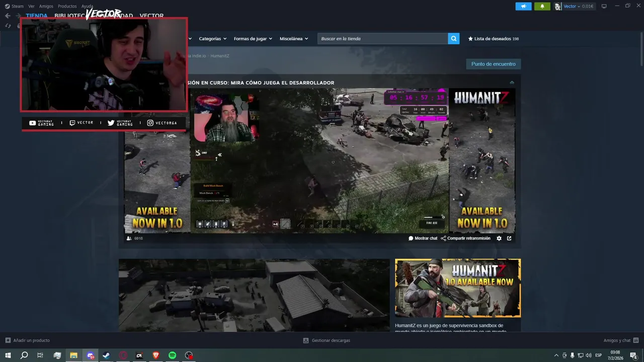This screenshot has height=362, width=644.
Task: Open Opera GX from taskbar
Action: pos(123,355)
